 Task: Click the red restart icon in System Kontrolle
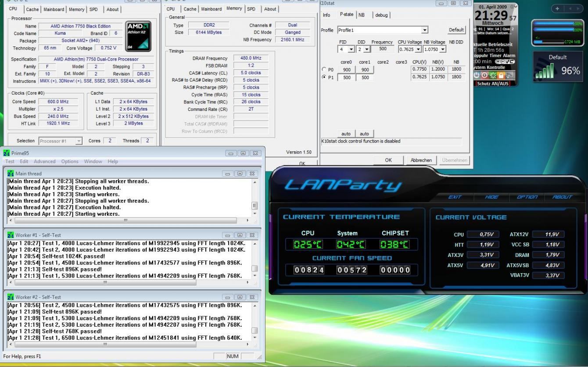(484, 75)
